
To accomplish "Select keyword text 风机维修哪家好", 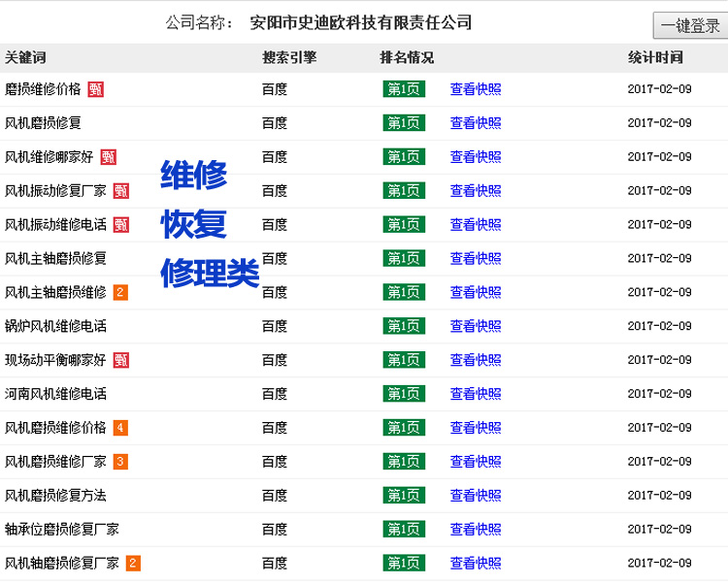I will pos(50,157).
